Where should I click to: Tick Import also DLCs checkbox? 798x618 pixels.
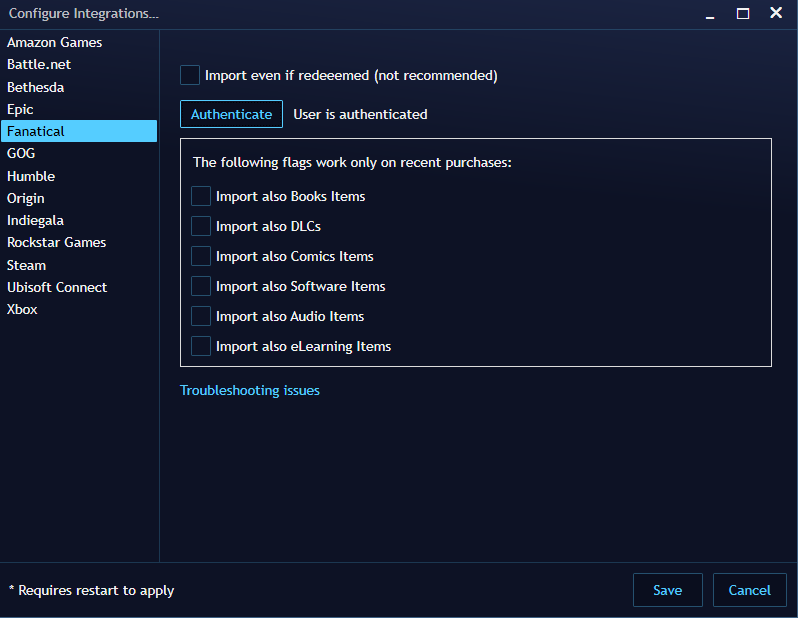point(201,226)
